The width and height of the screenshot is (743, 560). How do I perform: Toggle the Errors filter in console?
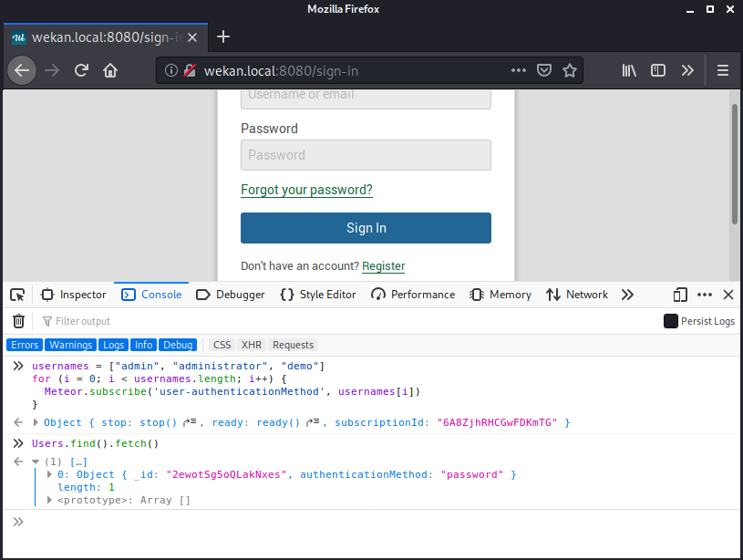pyautogui.click(x=25, y=345)
